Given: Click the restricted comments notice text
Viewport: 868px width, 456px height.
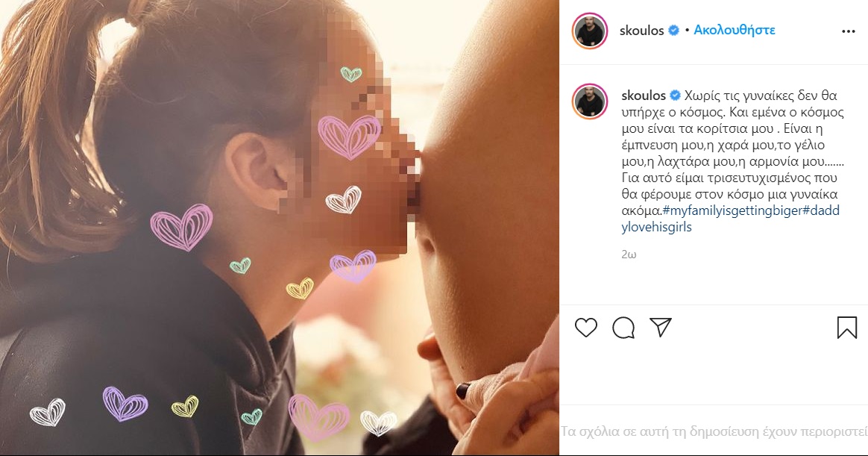Looking at the screenshot, I should point(714,431).
